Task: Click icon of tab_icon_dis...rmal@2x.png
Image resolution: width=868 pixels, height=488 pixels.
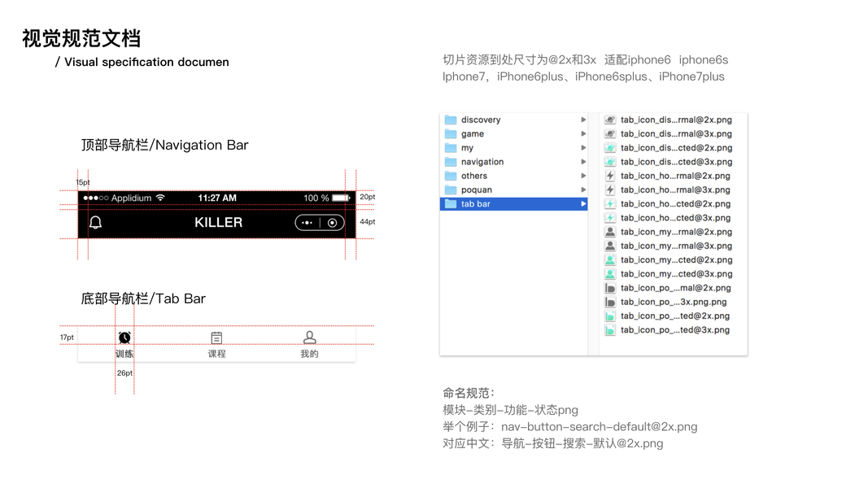Action: 609,120
